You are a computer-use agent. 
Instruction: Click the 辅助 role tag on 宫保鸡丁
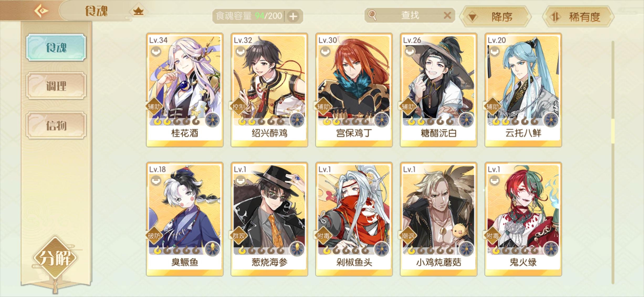pyautogui.click(x=323, y=107)
